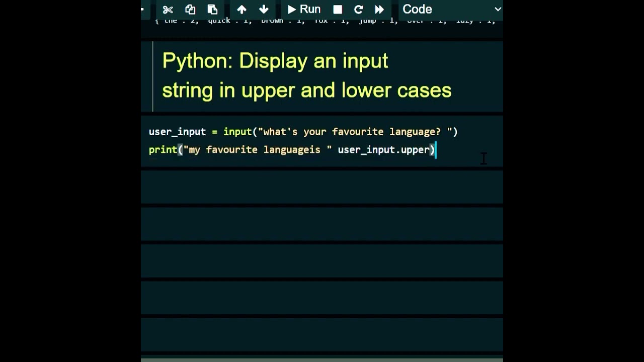Screen dimensions: 644x362
Task: Restart the kernel with the circular arrow
Action: point(359,10)
